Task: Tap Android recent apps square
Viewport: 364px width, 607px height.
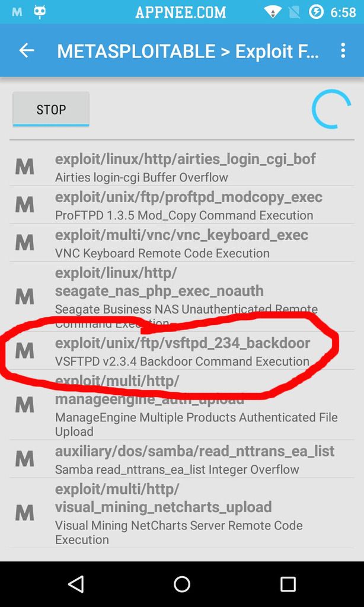Action: coord(288,584)
